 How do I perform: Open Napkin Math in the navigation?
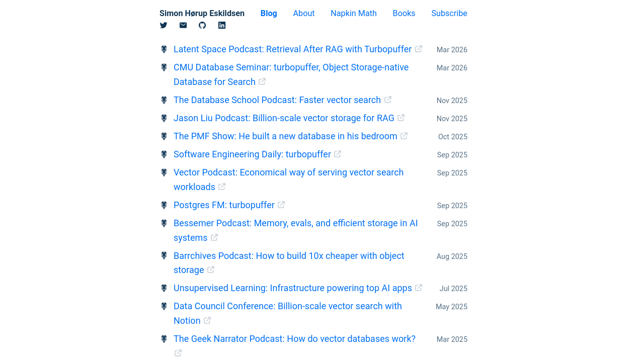click(354, 14)
